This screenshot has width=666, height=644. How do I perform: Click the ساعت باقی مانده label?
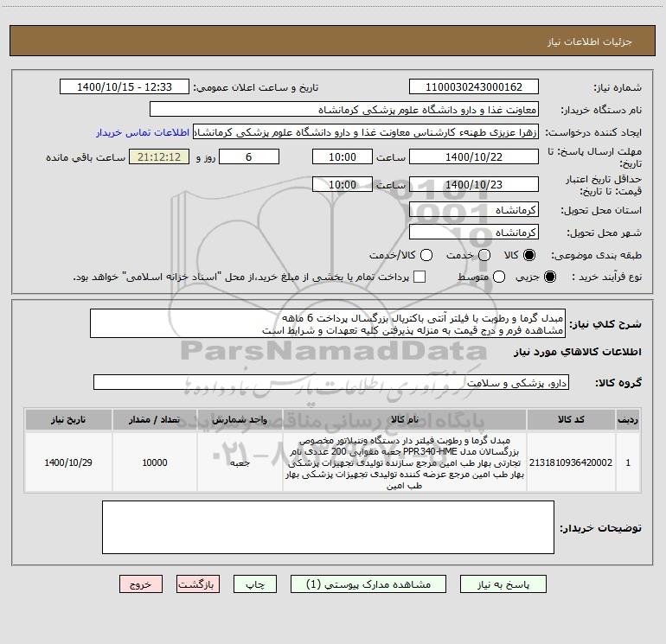(86, 157)
